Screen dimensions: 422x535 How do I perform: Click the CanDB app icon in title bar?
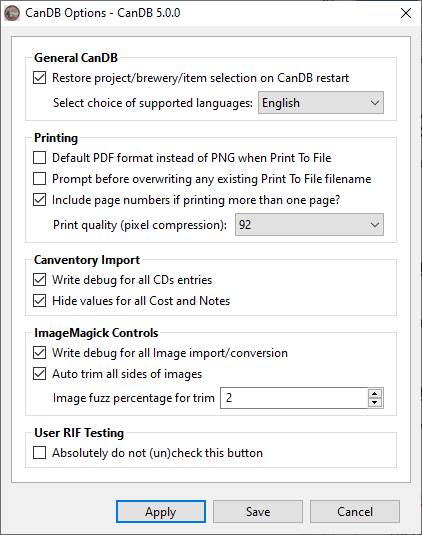coord(12,13)
